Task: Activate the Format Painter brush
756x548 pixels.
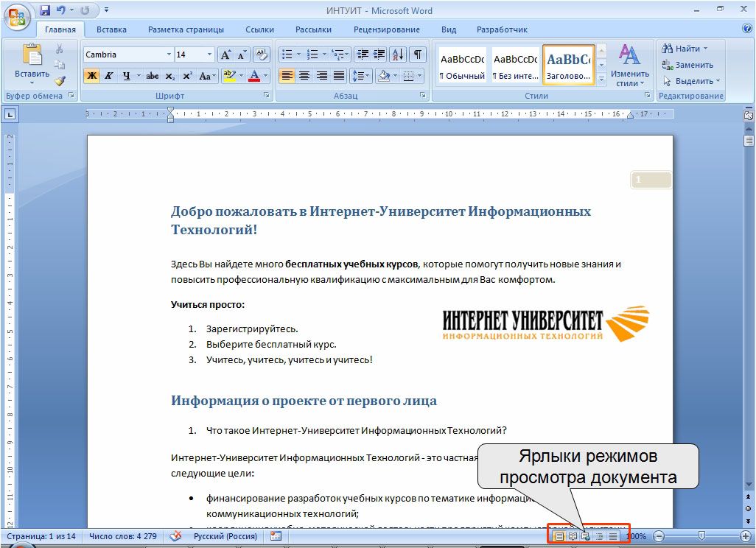Action: point(59,81)
